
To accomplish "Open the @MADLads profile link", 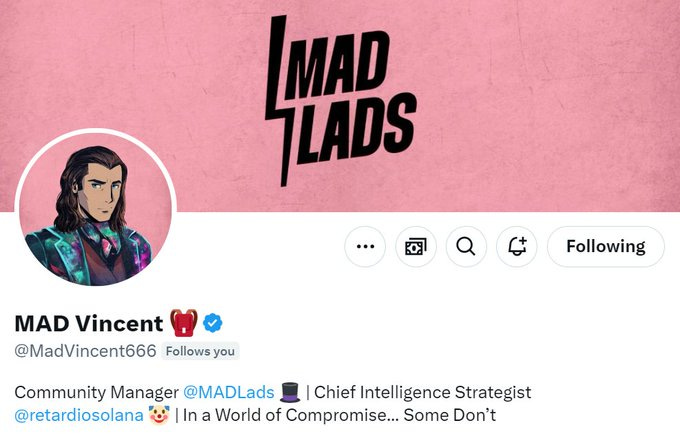I will (229, 392).
